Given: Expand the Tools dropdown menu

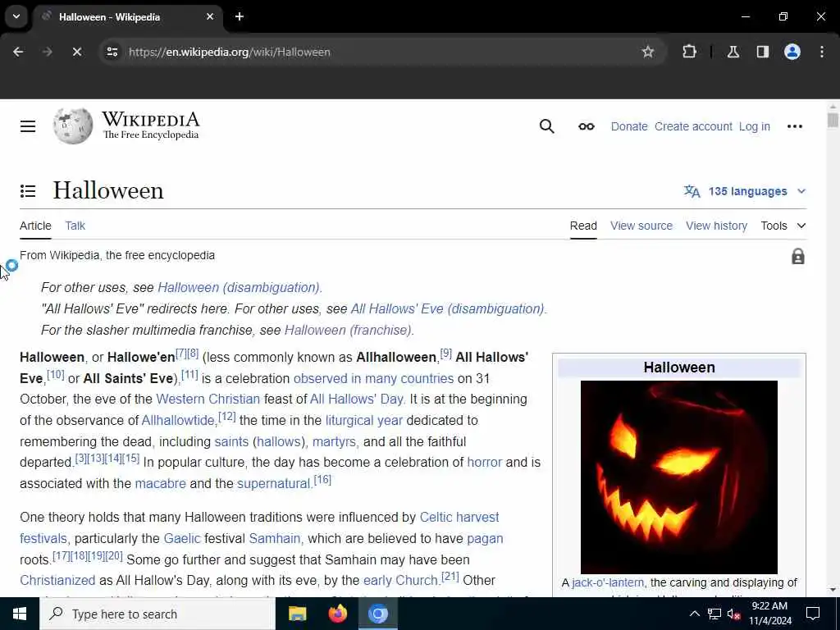Looking at the screenshot, I should click(783, 226).
